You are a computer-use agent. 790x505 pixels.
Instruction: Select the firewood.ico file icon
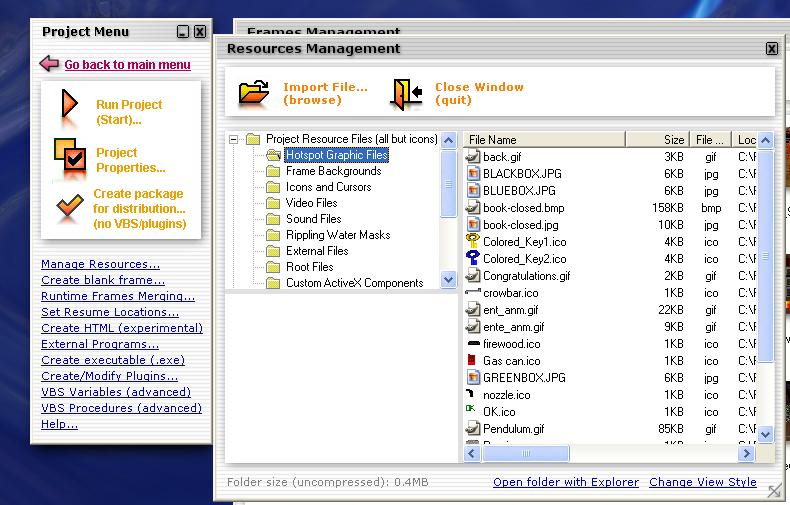473,343
